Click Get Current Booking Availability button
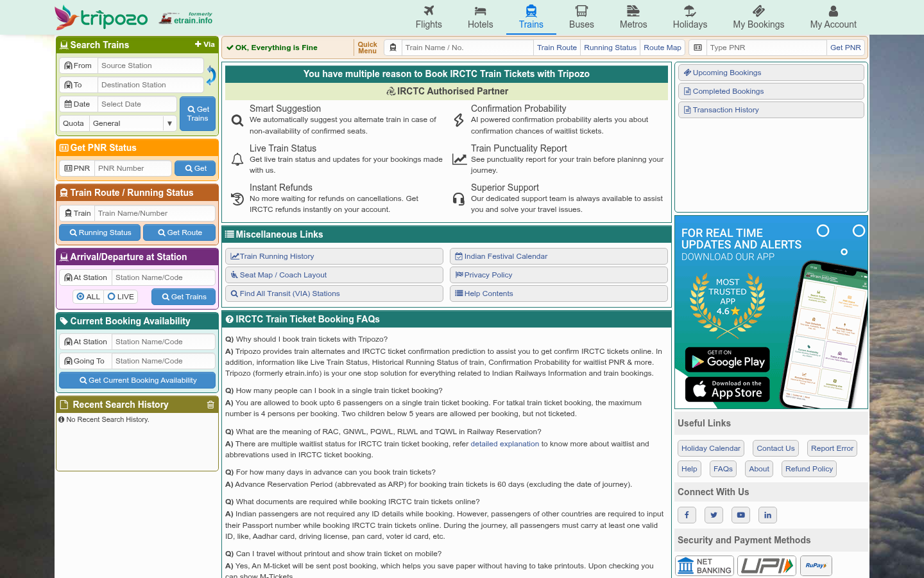The height and width of the screenshot is (578, 924). [x=137, y=380]
